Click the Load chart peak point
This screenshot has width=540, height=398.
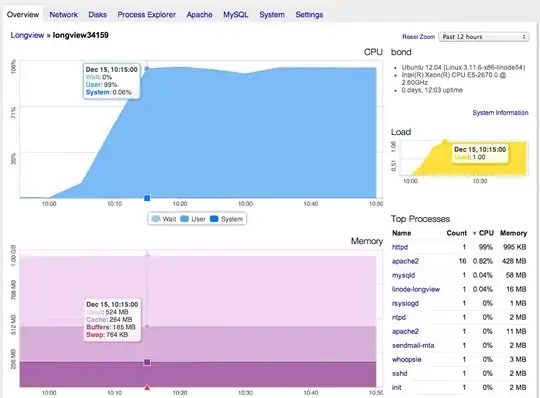click(x=445, y=140)
